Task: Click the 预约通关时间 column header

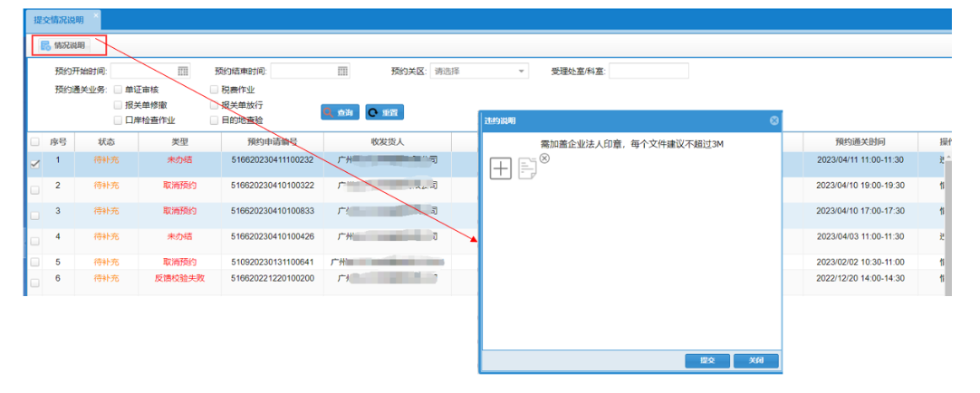Action: click(860, 142)
